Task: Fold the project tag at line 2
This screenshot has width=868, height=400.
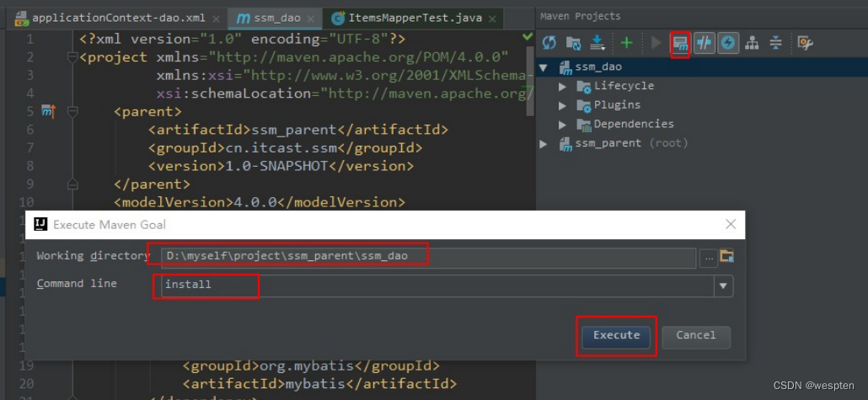Action: [x=72, y=57]
